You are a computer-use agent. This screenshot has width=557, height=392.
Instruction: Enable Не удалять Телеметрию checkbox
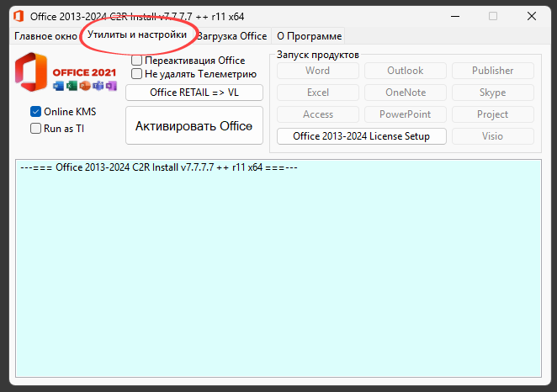click(x=137, y=74)
